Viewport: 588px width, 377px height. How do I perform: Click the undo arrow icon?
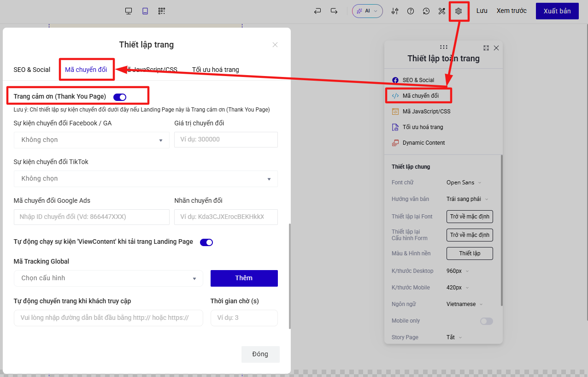click(x=318, y=11)
